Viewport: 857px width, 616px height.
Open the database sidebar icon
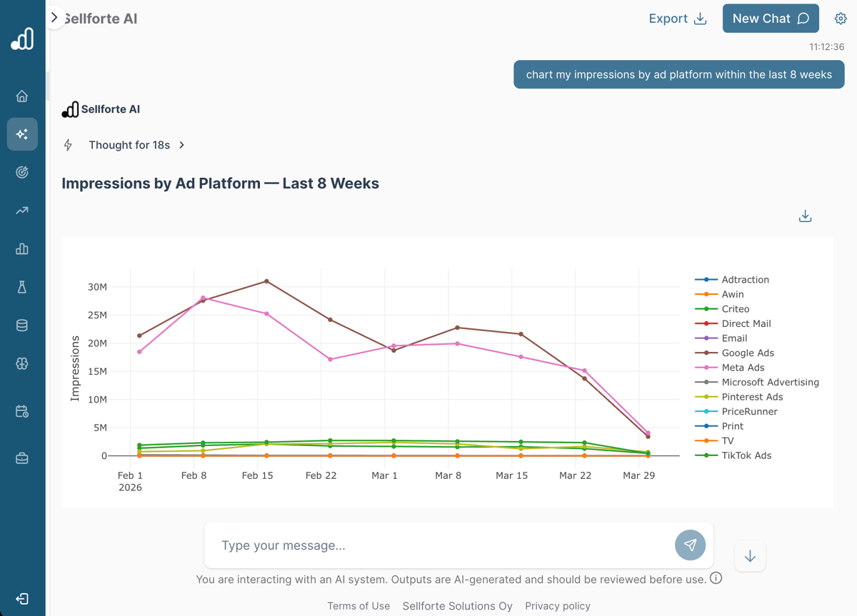click(x=22, y=325)
